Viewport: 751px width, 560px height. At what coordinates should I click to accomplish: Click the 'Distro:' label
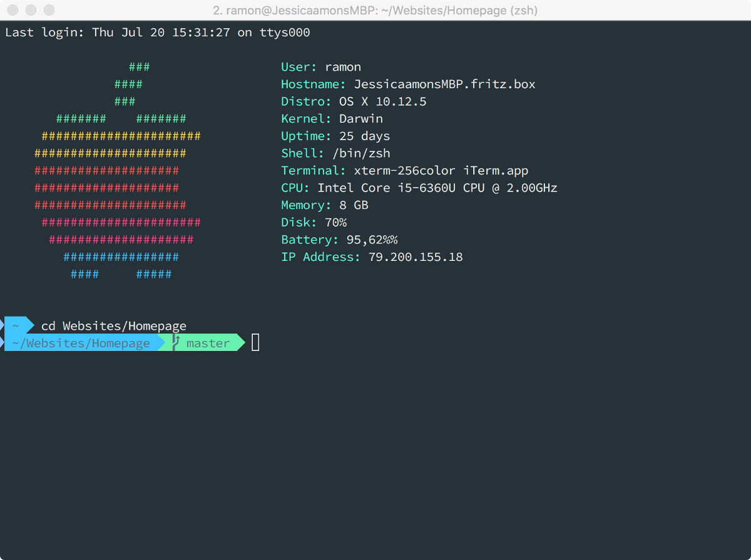pyautogui.click(x=306, y=101)
